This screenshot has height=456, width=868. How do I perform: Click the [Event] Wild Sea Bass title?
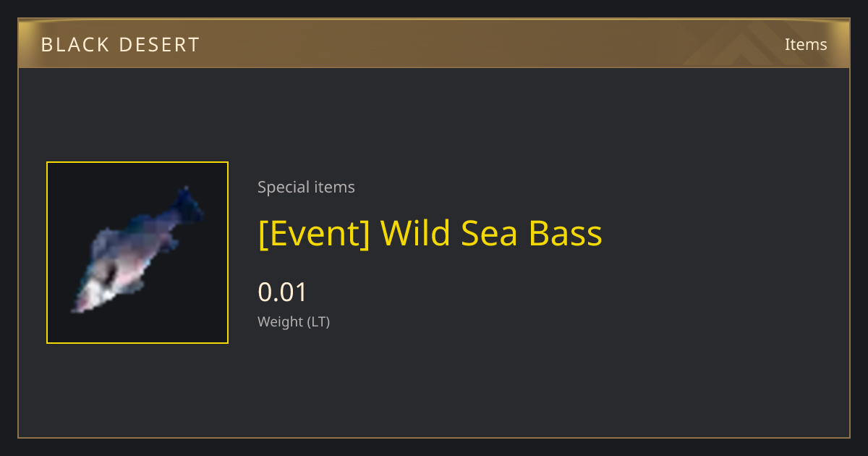pos(430,234)
